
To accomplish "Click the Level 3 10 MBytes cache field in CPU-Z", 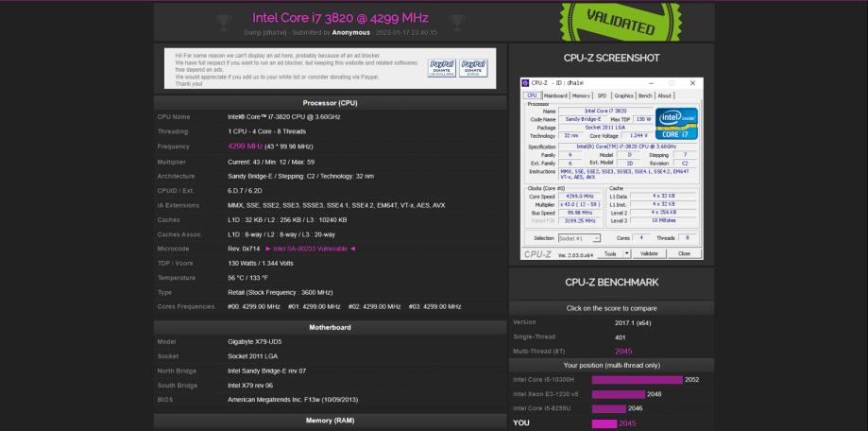I will (663, 220).
